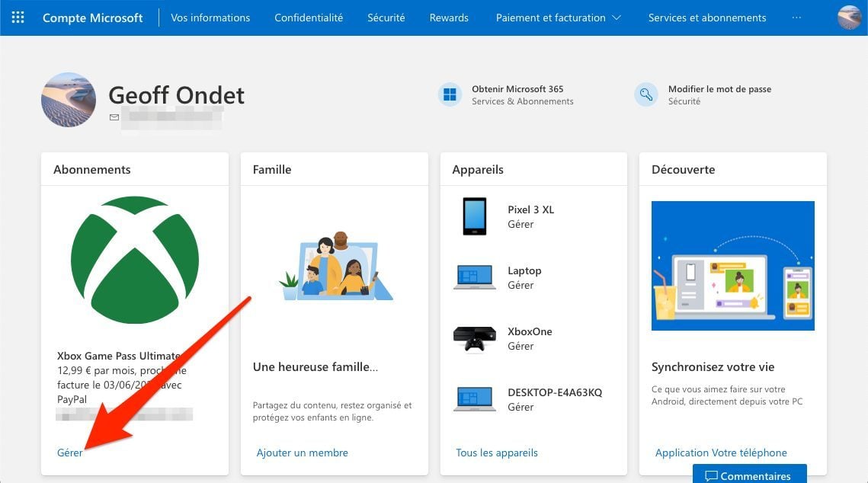Click the Geoff Ondet name heading
Screen dimensions: 868x483
click(x=176, y=95)
